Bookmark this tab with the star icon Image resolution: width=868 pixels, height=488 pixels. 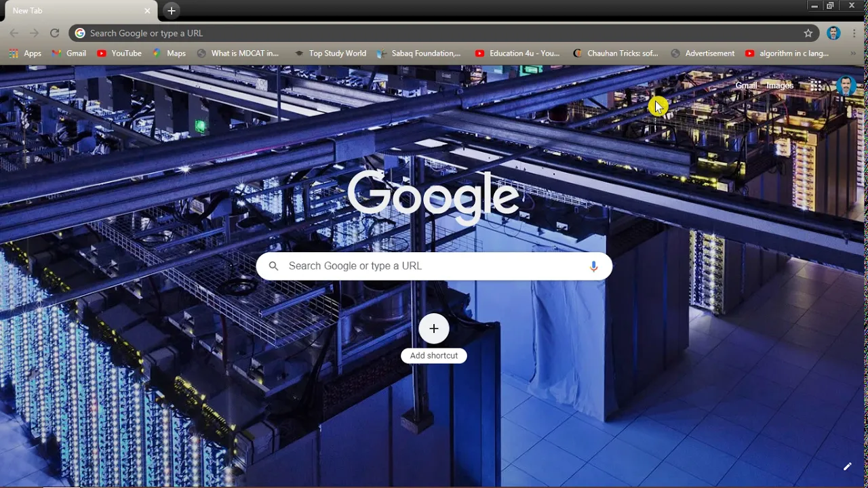pyautogui.click(x=808, y=33)
